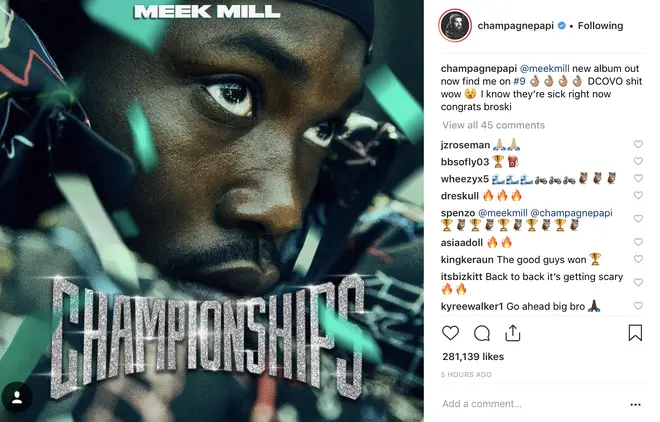Open @meekmill mention in caption
The image size is (660, 422).
(545, 69)
